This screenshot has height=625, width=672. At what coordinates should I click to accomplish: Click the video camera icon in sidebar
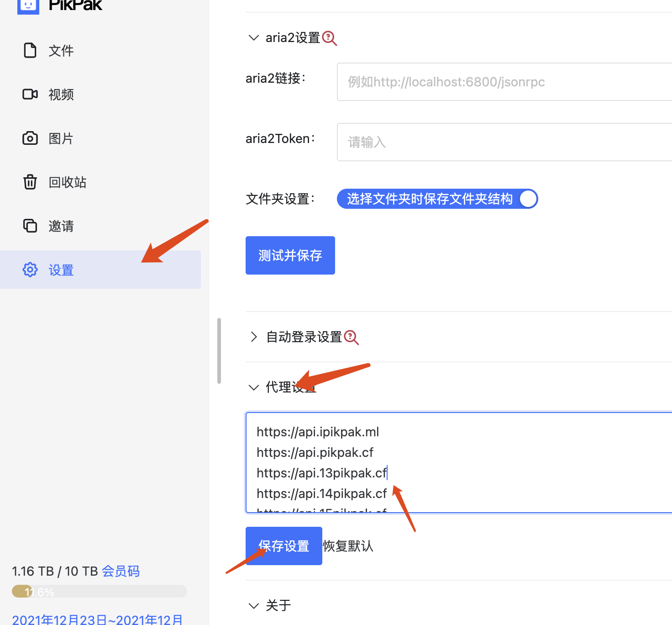coord(30,94)
